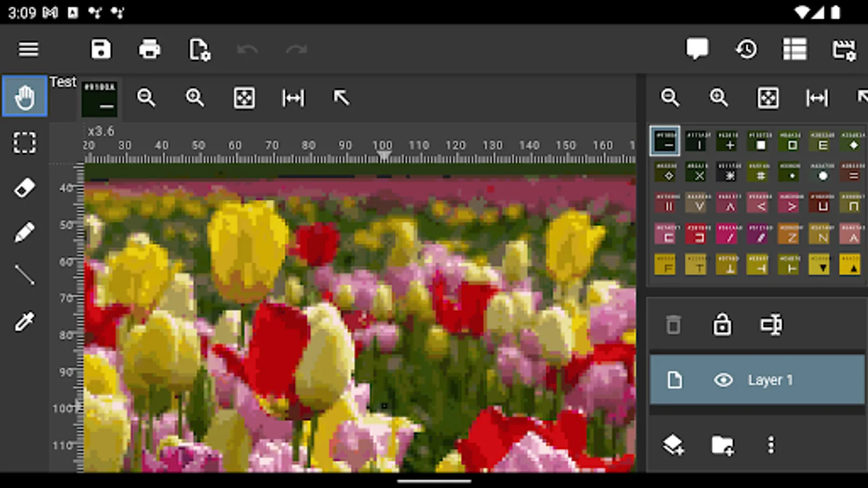Select the rectangular selection tool
The width and height of the screenshot is (868, 488).
(x=25, y=143)
